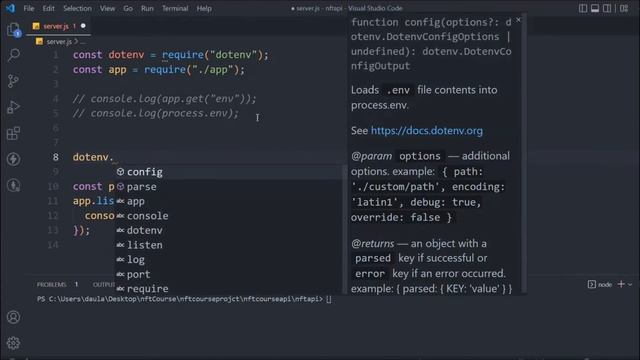Click the dotenv. text on line 8
Screen dimensions: 640x360
(93, 157)
